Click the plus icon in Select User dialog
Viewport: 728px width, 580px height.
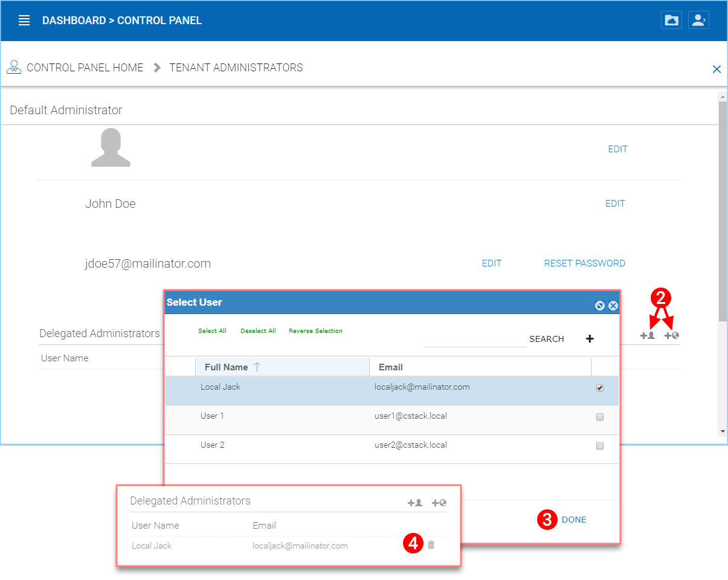tap(590, 338)
